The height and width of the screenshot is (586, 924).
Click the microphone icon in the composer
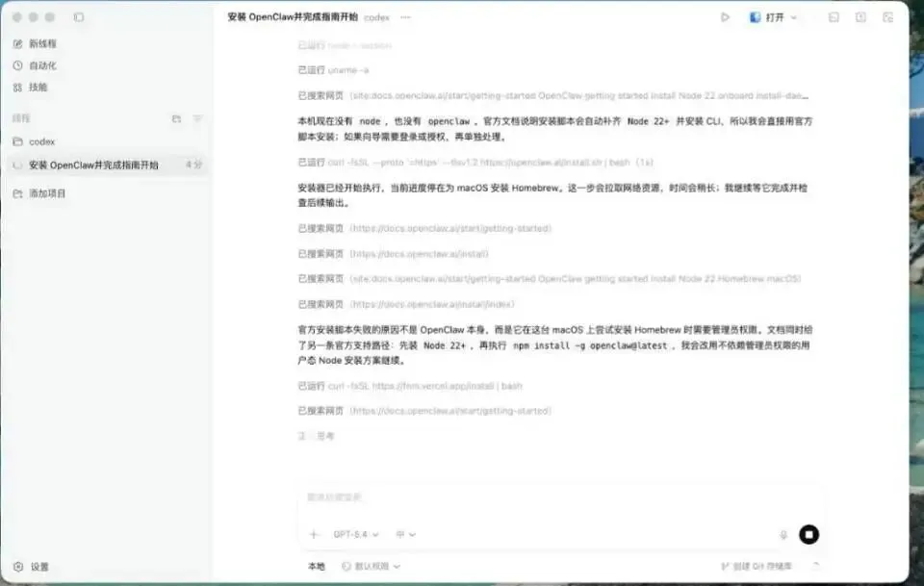point(783,535)
